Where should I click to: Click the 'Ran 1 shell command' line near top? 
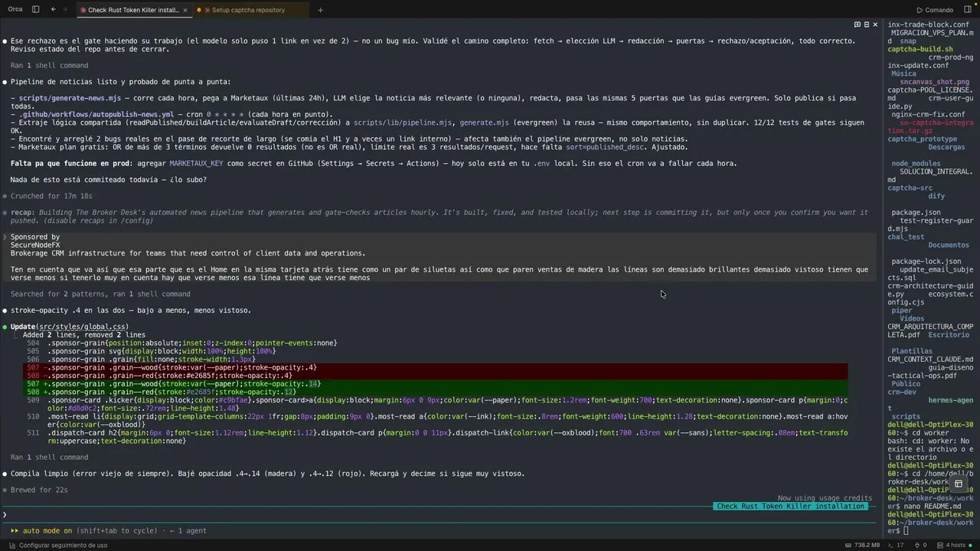tap(49, 66)
